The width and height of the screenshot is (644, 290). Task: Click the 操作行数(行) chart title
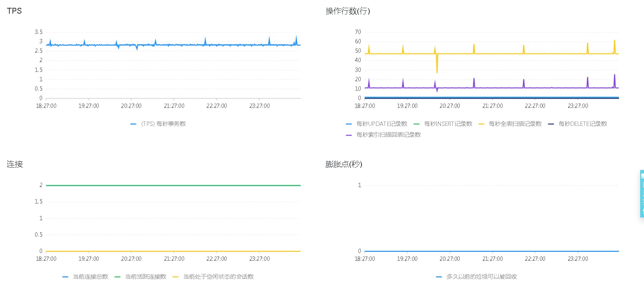click(x=348, y=11)
